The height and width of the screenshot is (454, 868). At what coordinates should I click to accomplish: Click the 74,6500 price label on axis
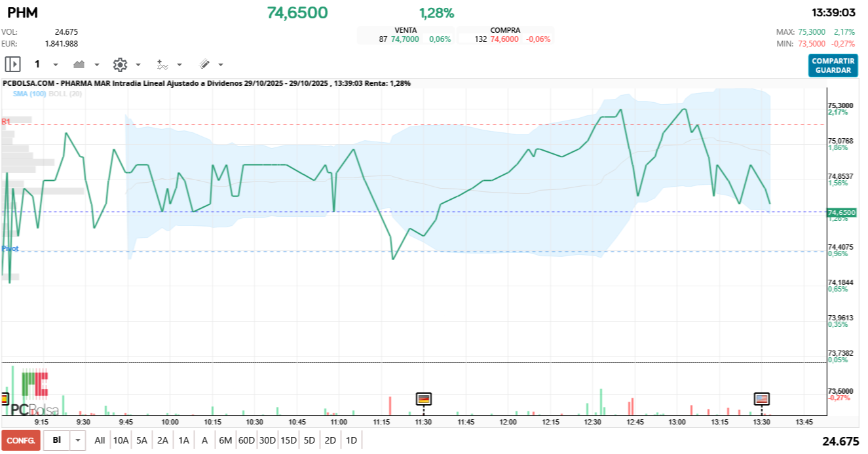point(842,212)
